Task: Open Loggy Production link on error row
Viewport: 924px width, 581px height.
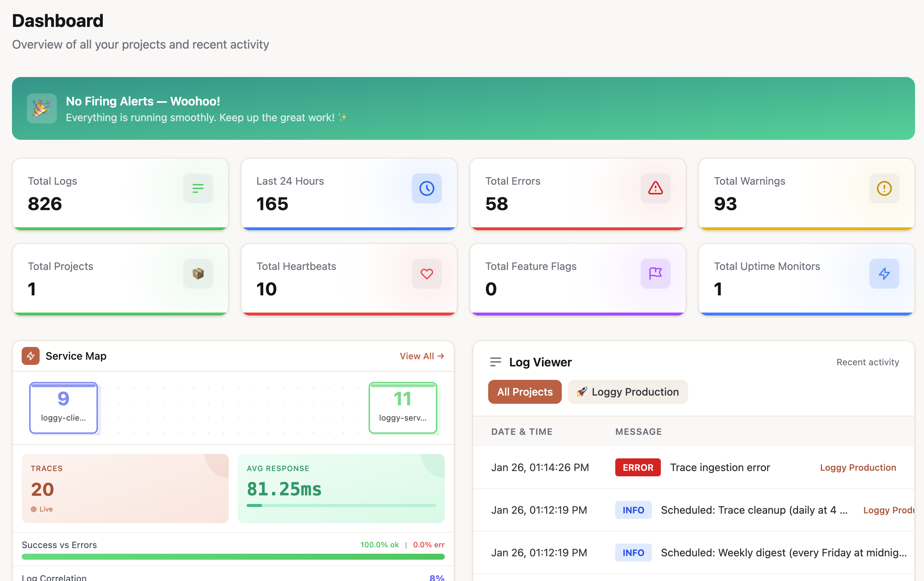Action: tap(857, 467)
